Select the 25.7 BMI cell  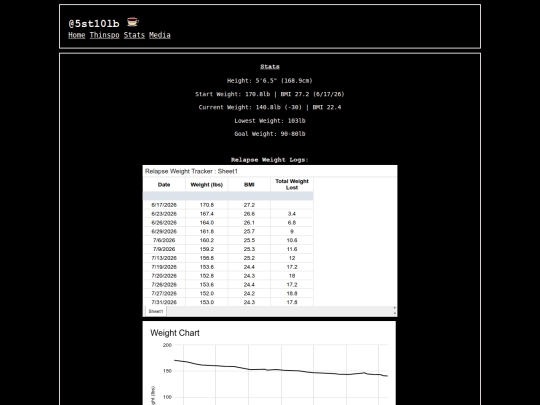coord(249,231)
